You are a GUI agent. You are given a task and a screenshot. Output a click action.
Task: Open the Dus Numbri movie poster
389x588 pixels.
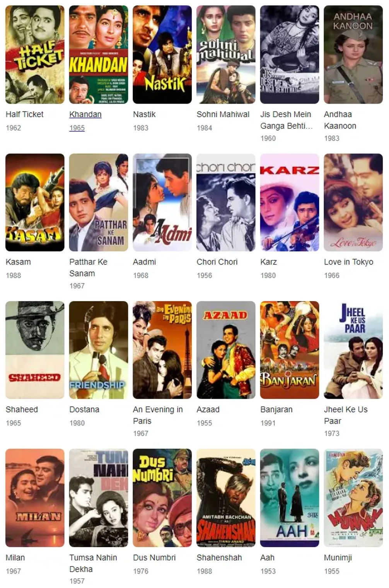click(162, 498)
